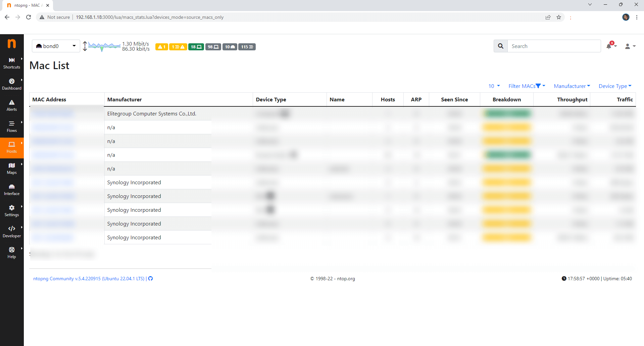This screenshot has width=644, height=346.
Task: Open the Shortcuts sidebar menu
Action: point(12,63)
